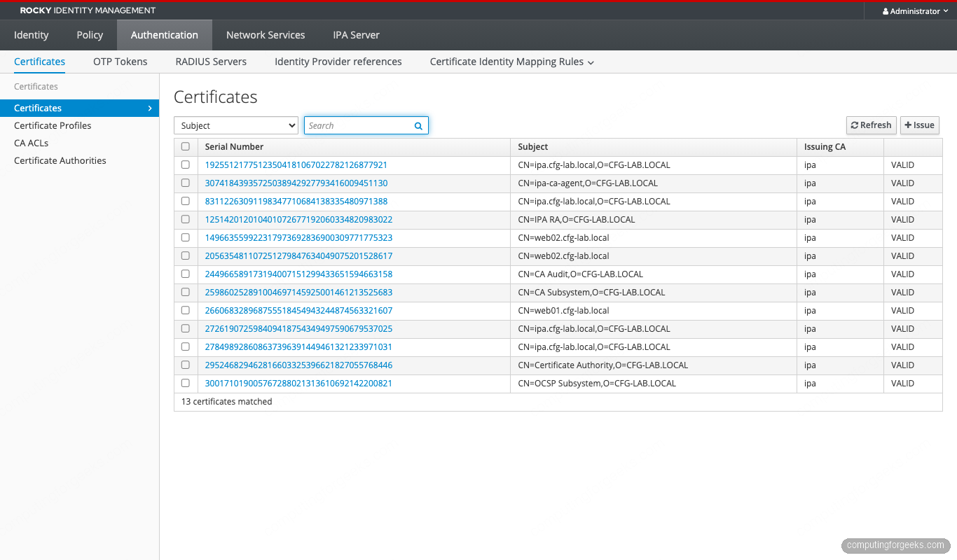Open the Administrator user menu
Image resolution: width=957 pixels, height=560 pixels.
tap(916, 11)
